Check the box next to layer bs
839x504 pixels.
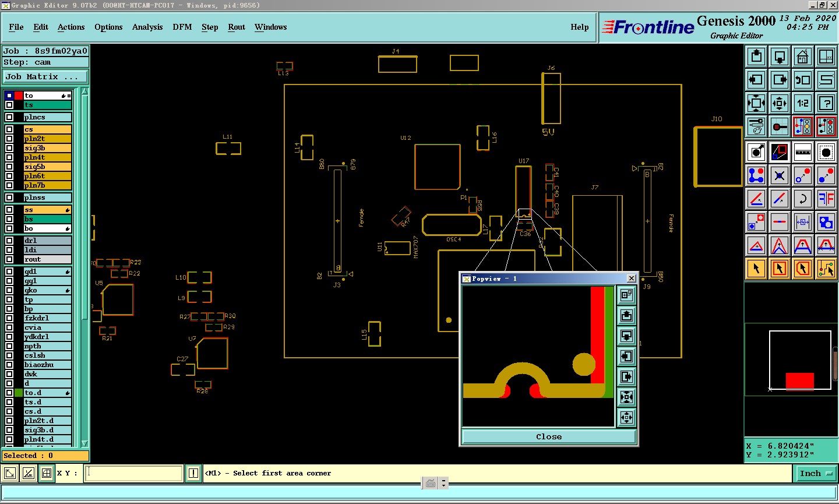[x=9, y=219]
